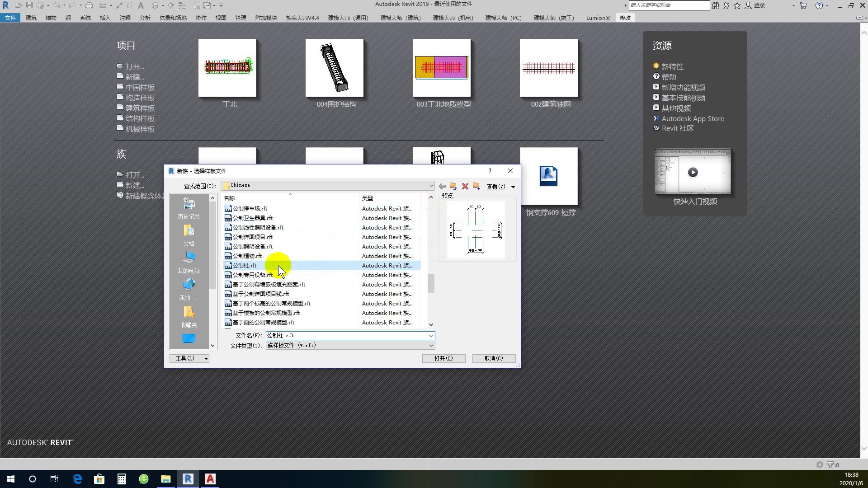Click 建筑样板 project template link
Viewport: 868px width, 488px height.
click(140, 108)
